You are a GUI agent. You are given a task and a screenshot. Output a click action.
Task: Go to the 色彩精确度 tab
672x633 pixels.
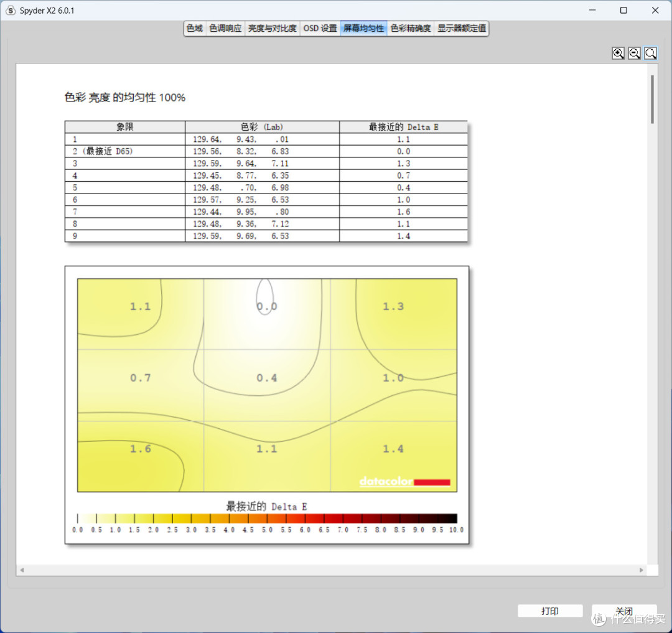click(411, 28)
